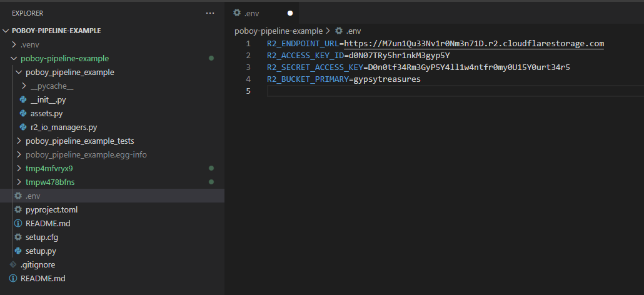Click the git icon of .gitignore
The width and height of the screenshot is (644, 295).
tap(13, 264)
